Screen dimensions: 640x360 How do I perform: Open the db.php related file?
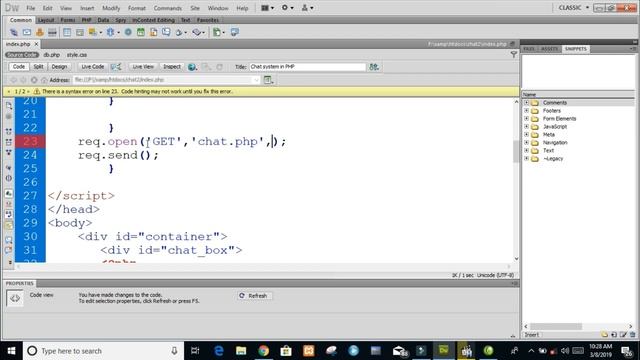pos(52,55)
